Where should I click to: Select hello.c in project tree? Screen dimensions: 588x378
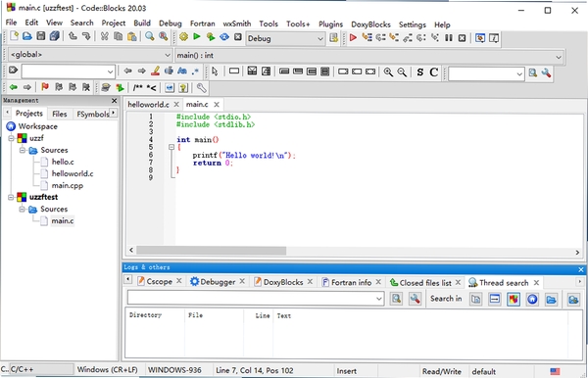(63, 162)
